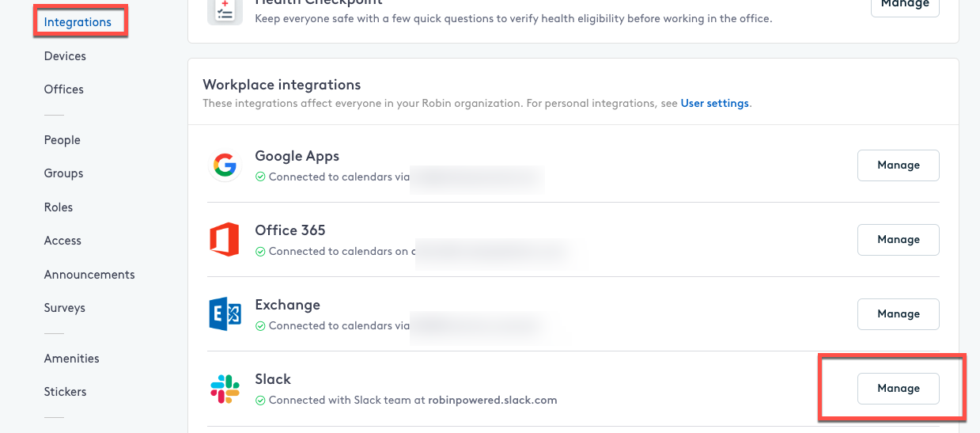
Task: Open Announcements from the sidebar
Action: [x=89, y=275]
